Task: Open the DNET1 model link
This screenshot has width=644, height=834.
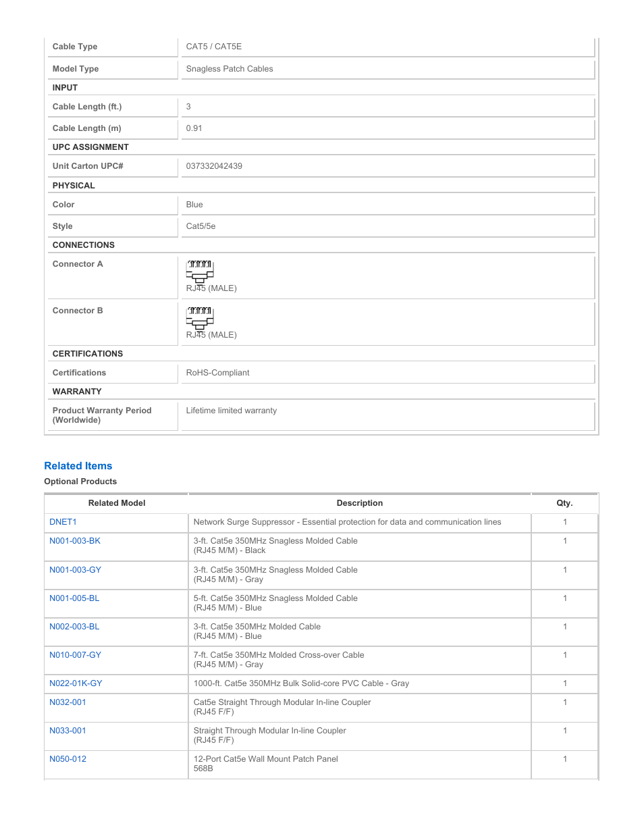Action: click(63, 522)
